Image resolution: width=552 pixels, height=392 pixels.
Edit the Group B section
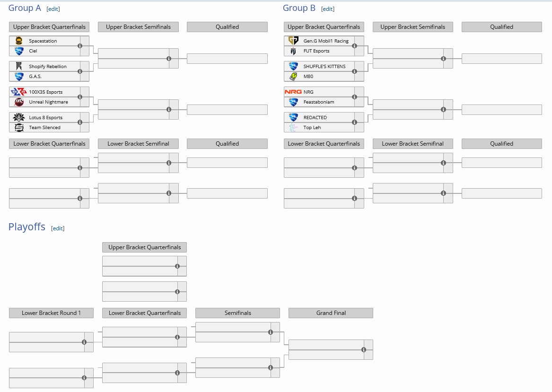pos(328,9)
